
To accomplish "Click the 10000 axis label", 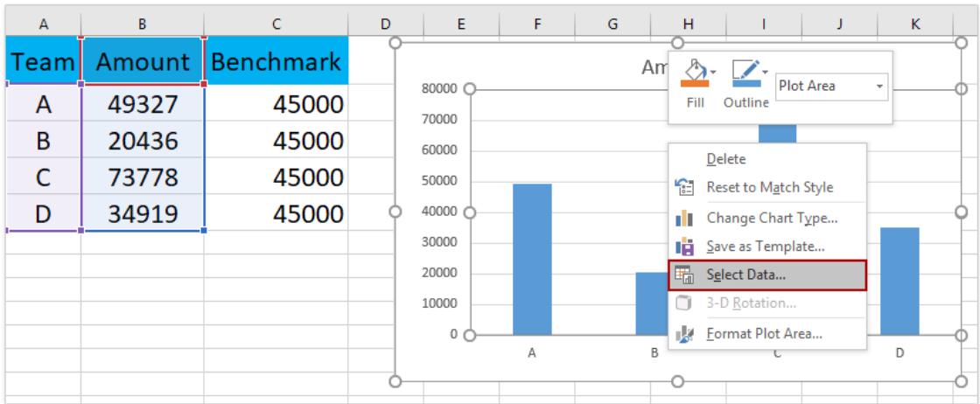I will click(x=440, y=303).
